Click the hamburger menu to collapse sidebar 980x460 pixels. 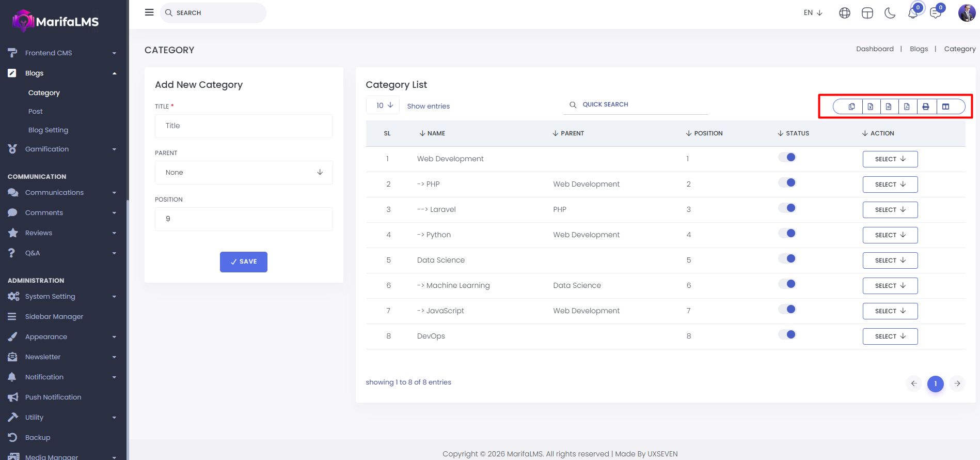coord(149,12)
